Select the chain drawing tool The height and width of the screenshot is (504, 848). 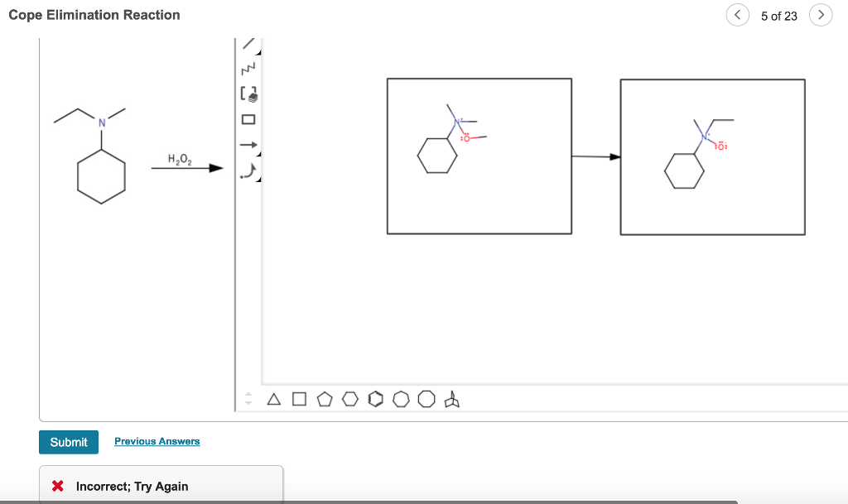[249, 68]
